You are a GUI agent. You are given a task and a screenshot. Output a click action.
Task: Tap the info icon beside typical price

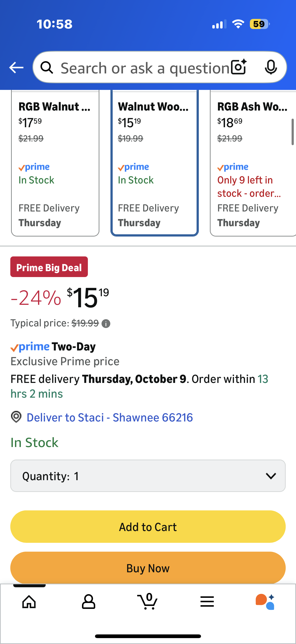(106, 323)
